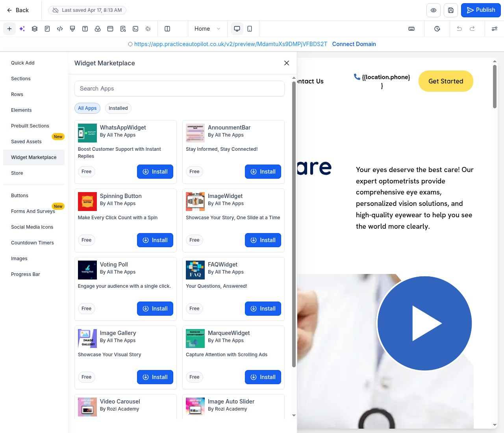Viewport: 504px width, 433px height.
Task: Click the Publish button
Action: [481, 10]
